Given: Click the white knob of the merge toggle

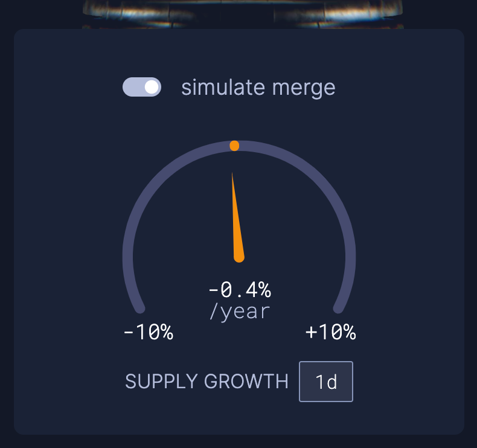Looking at the screenshot, I should [152, 87].
